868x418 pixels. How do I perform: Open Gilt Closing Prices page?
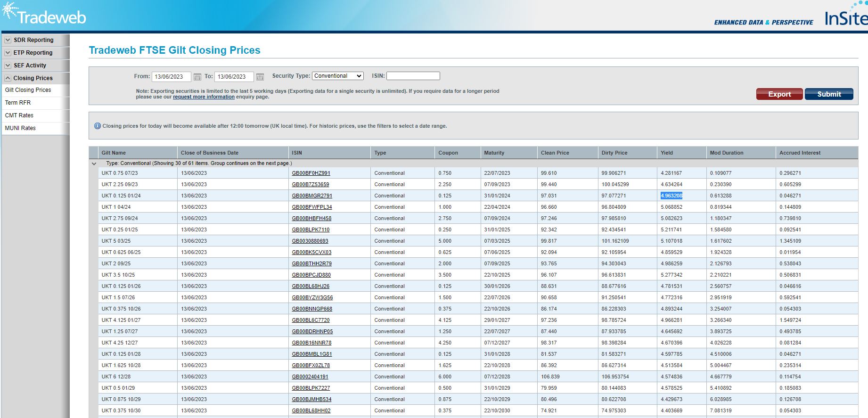[28, 90]
